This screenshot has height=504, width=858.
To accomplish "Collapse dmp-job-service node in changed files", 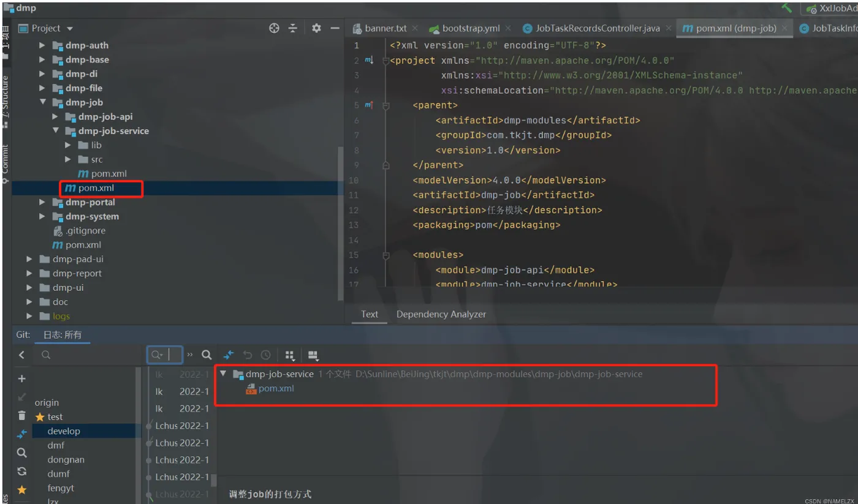I will pyautogui.click(x=223, y=374).
